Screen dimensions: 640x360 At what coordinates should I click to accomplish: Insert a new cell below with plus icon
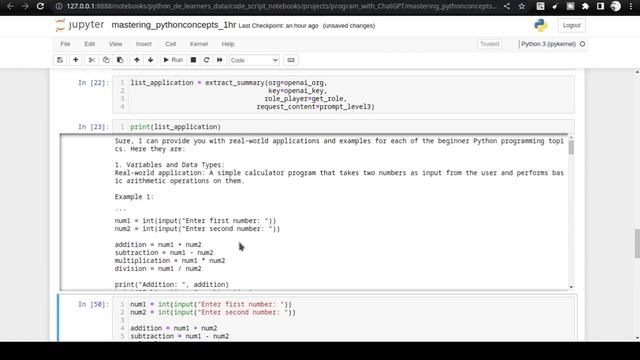tap(76, 60)
